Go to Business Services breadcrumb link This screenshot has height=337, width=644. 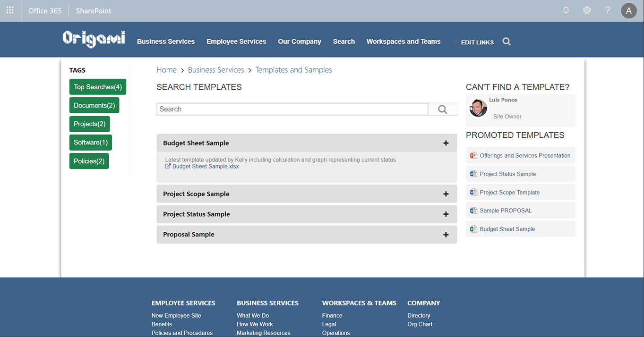pyautogui.click(x=216, y=70)
